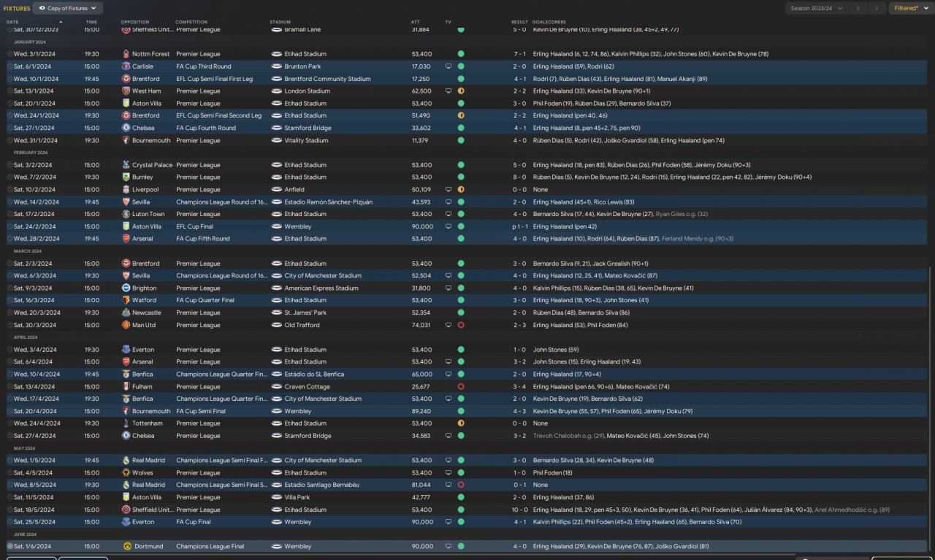Image resolution: width=935 pixels, height=560 pixels.
Task: Sort by the Opposition column header
Action: coord(135,22)
